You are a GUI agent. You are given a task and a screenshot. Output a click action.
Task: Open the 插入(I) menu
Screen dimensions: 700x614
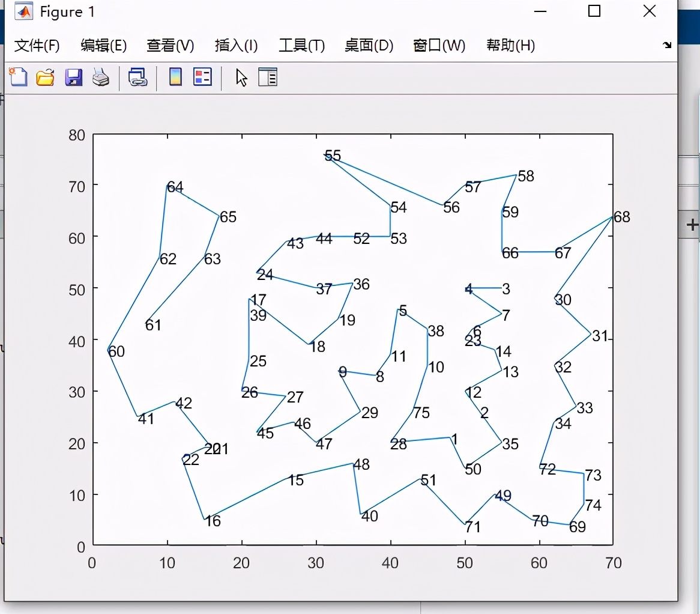coord(236,46)
